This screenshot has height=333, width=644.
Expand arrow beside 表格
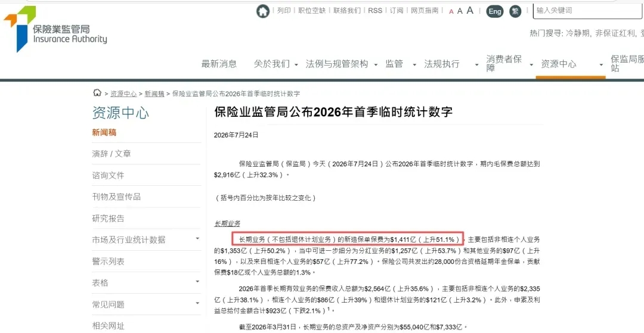click(x=197, y=282)
